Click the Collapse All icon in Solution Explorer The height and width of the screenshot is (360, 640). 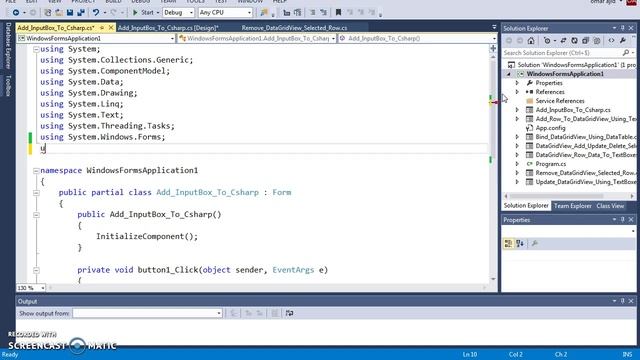pos(585,40)
